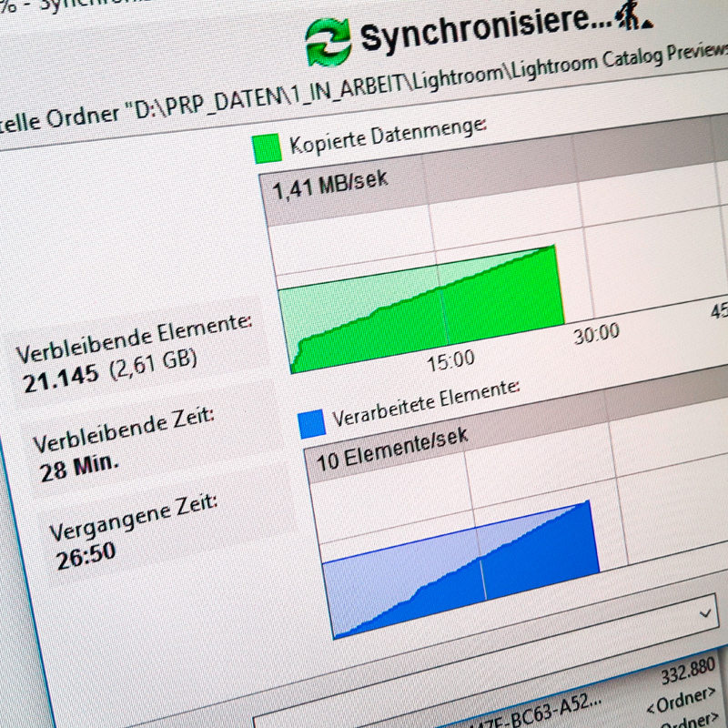Click the 15:00 time axis marker
Viewport: 728px width, 728px height.
click(x=451, y=359)
